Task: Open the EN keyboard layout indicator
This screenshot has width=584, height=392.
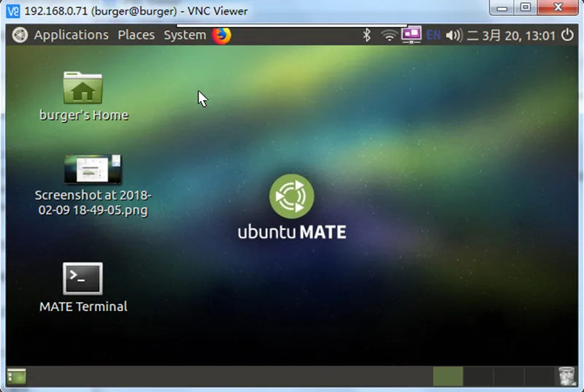Action: click(434, 35)
